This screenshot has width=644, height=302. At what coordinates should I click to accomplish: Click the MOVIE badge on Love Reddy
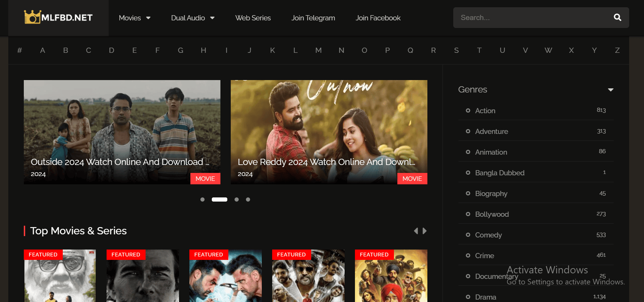[x=412, y=178]
